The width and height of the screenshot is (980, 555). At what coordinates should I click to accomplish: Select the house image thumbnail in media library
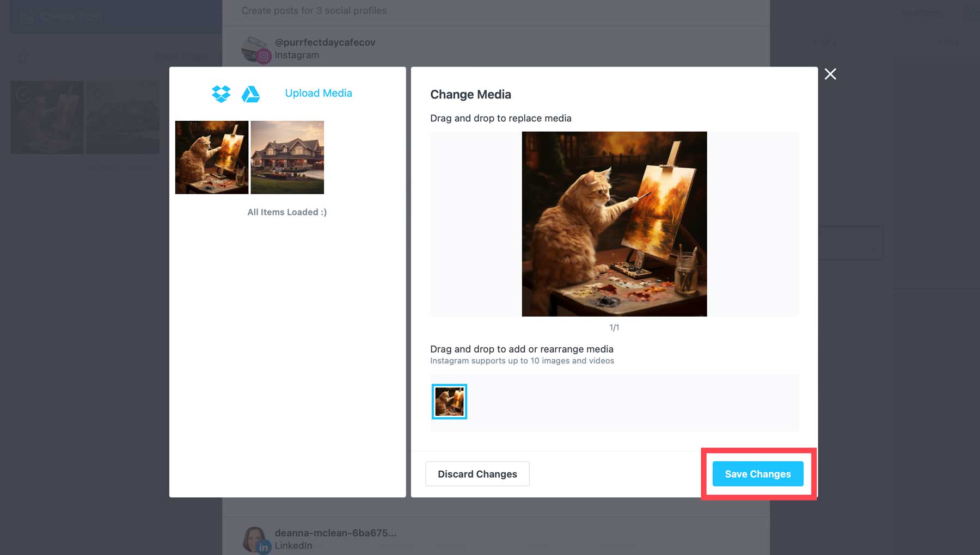[x=287, y=157]
